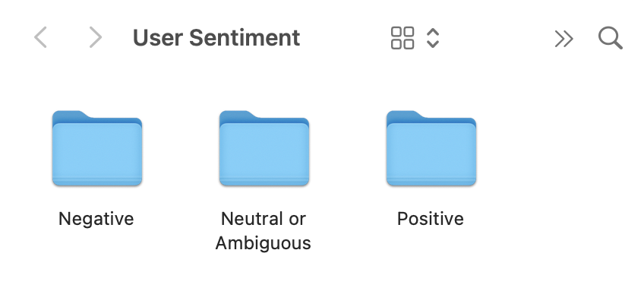Viewport: 644px width, 307px height.
Task: Click the word "Ambiguous" under middle folder
Action: pyautogui.click(x=264, y=243)
